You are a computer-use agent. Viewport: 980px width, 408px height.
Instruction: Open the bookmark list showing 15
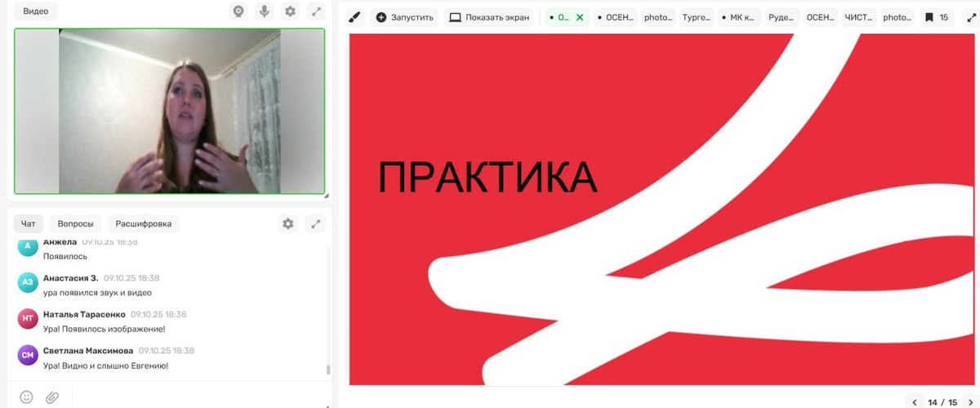936,17
